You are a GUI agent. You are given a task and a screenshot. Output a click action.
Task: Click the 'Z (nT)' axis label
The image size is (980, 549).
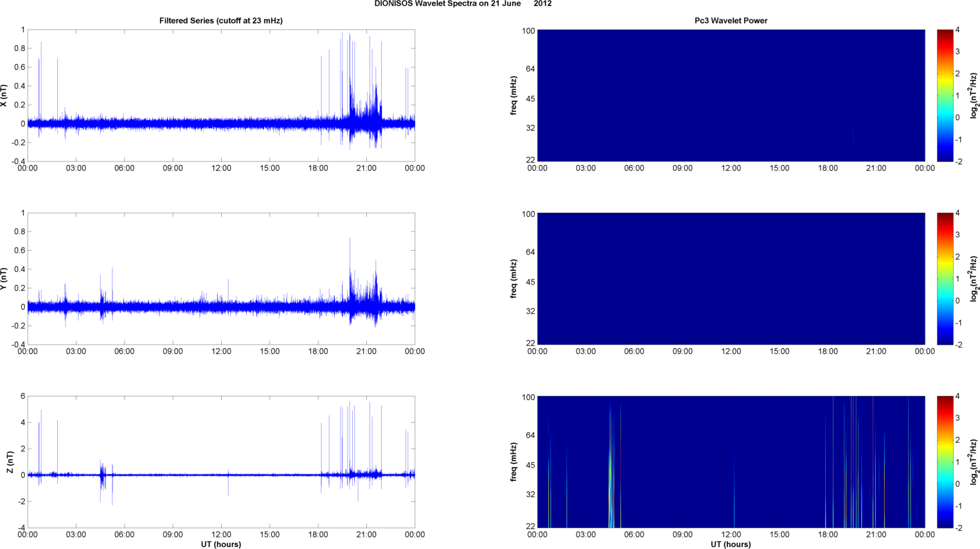coord(10,462)
